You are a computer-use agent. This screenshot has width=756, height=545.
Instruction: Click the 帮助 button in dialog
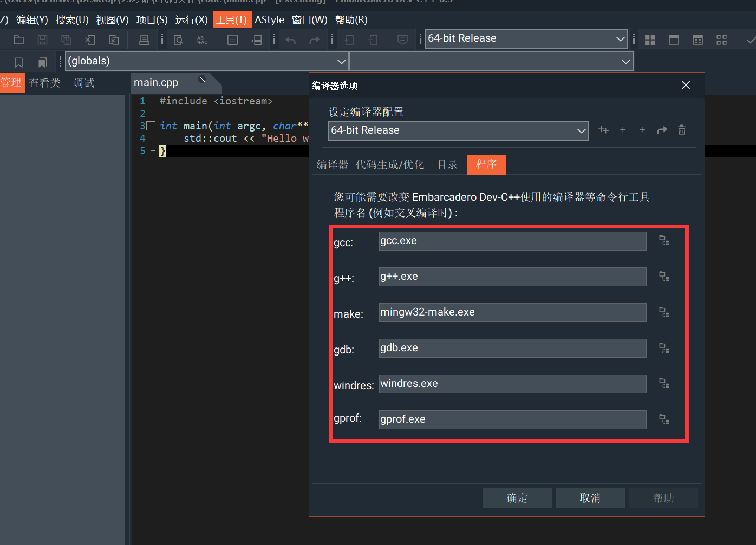[664, 498]
